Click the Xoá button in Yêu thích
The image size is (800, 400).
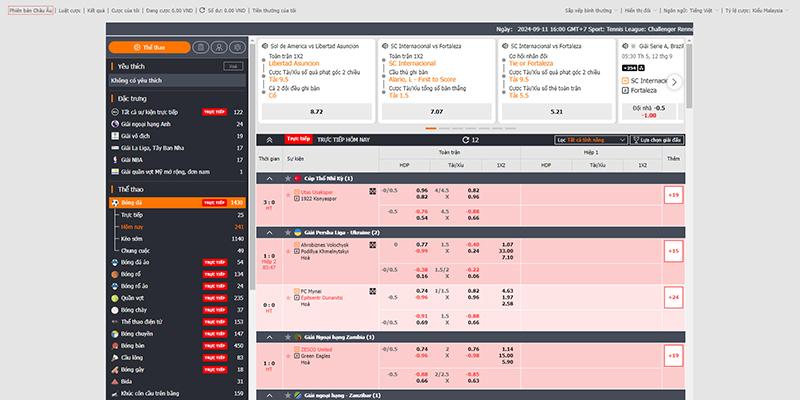233,66
